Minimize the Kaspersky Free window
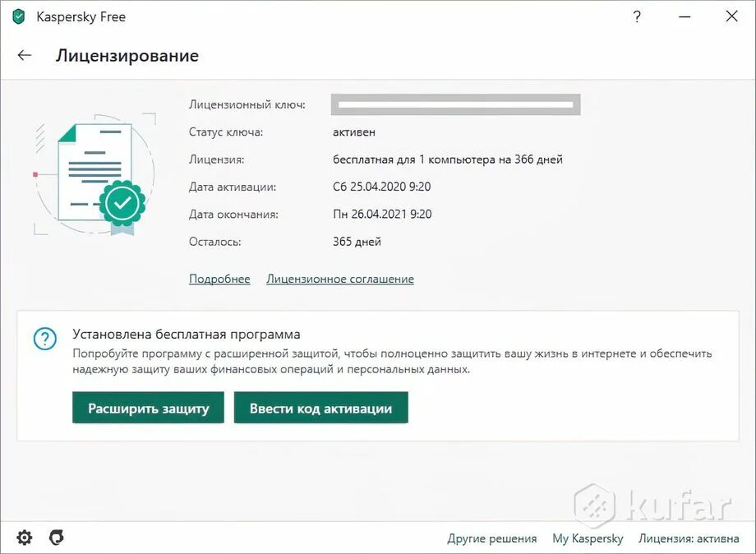 685,17
